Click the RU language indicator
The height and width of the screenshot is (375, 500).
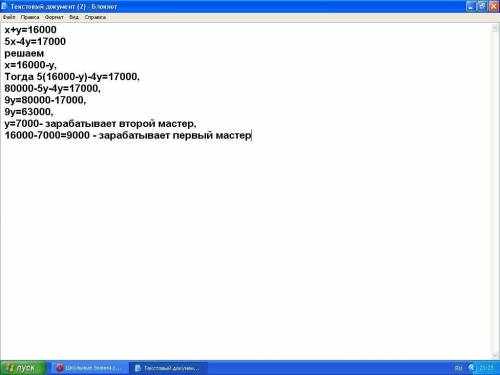pyautogui.click(x=458, y=368)
